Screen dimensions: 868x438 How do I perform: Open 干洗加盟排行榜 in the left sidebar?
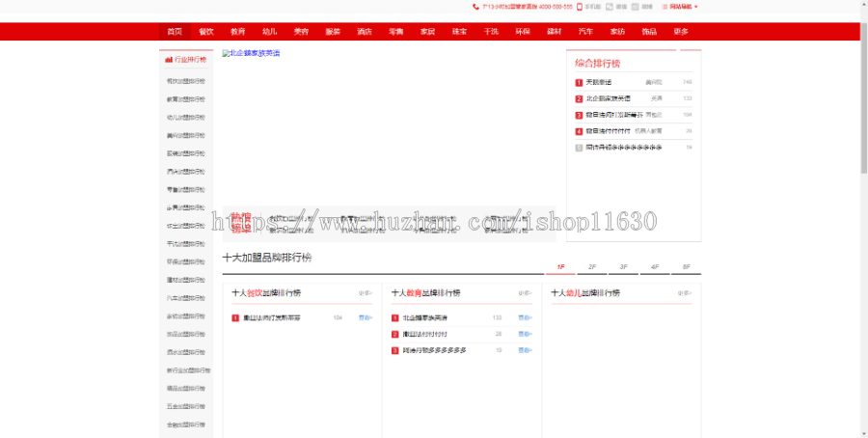pyautogui.click(x=186, y=244)
